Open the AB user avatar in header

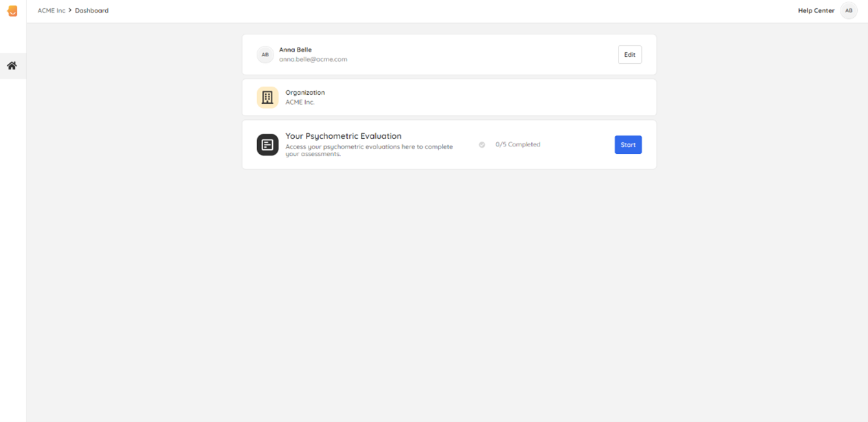(849, 11)
